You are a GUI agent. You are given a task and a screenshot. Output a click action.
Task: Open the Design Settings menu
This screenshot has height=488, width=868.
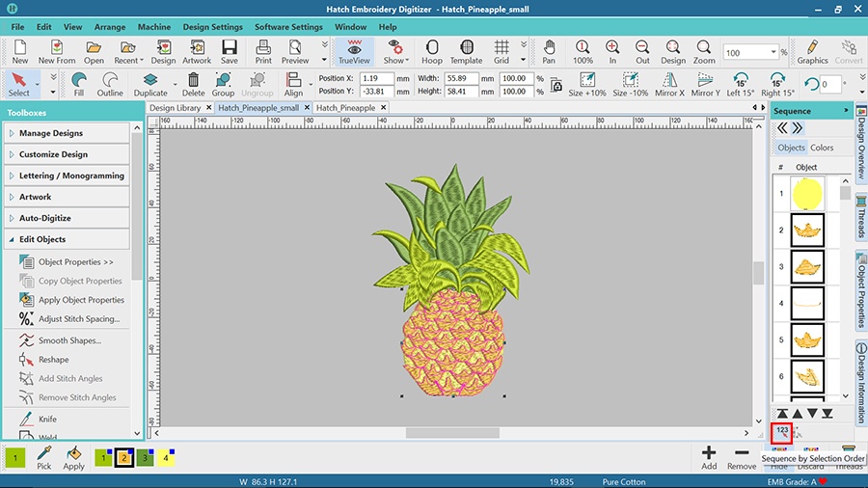tap(212, 27)
